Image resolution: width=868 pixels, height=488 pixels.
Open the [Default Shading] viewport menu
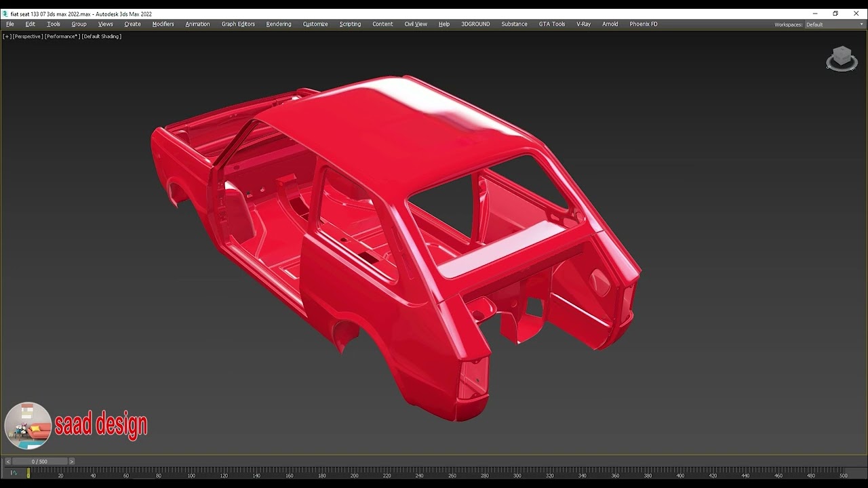tap(102, 37)
